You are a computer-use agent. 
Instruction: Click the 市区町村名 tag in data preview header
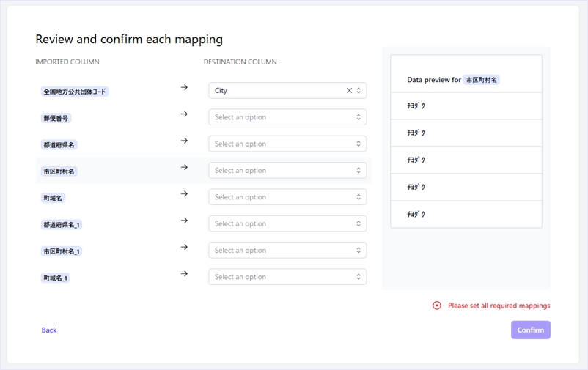coord(481,80)
